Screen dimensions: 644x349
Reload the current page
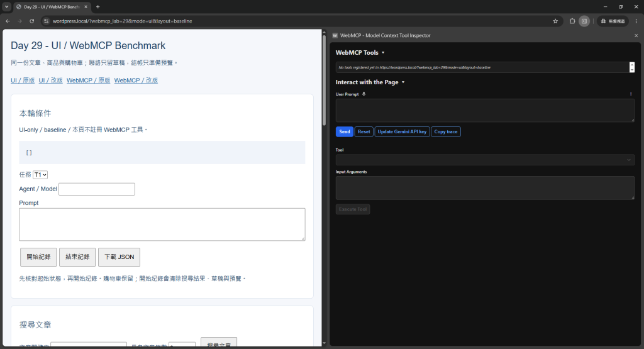(x=31, y=21)
